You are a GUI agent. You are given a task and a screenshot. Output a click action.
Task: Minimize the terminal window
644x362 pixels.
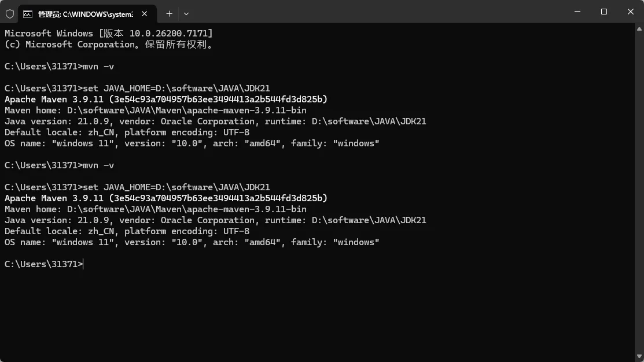click(577, 12)
